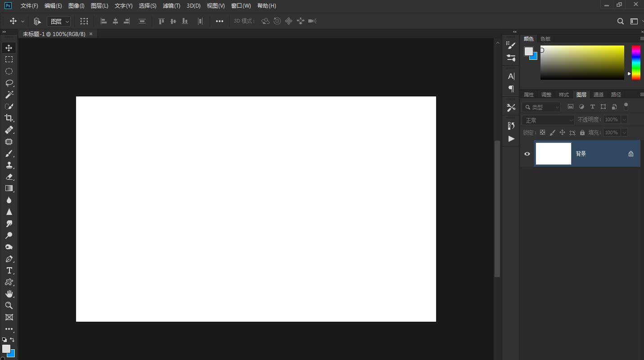
Task: Click the rainbow hue slider strip
Action: [636, 62]
